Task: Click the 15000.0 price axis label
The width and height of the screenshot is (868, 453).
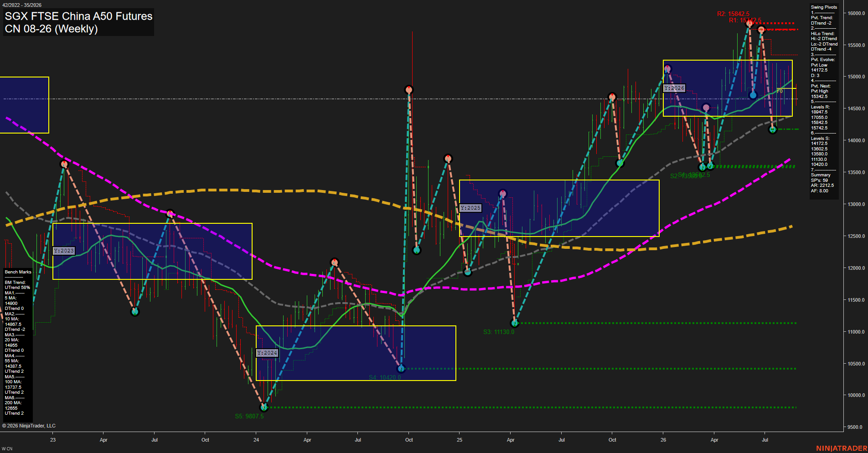Action: 856,77
